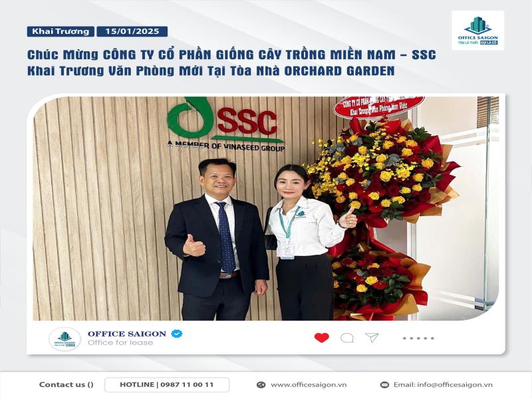The image size is (532, 399).
Task: Click the blue verified badge
Action: click(x=176, y=334)
